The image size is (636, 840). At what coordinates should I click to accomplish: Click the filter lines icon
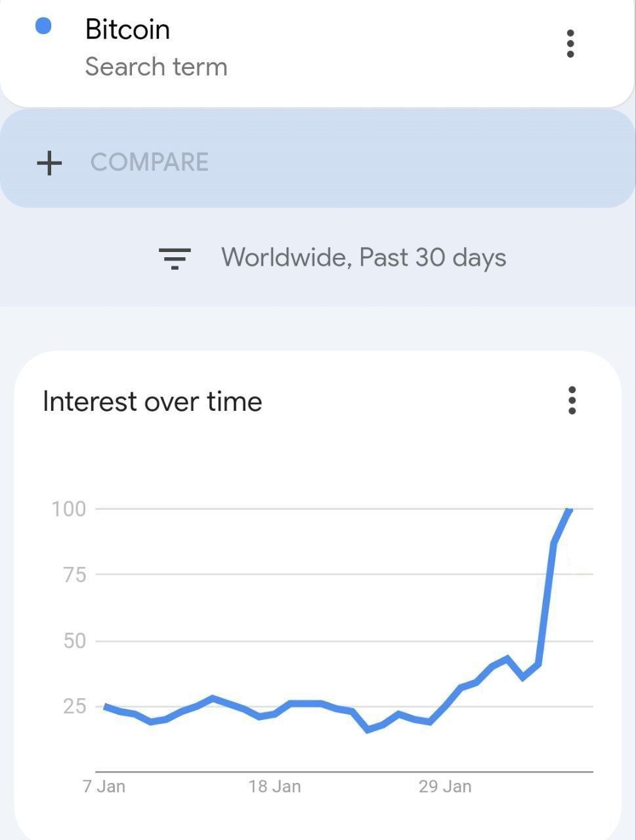click(x=175, y=258)
